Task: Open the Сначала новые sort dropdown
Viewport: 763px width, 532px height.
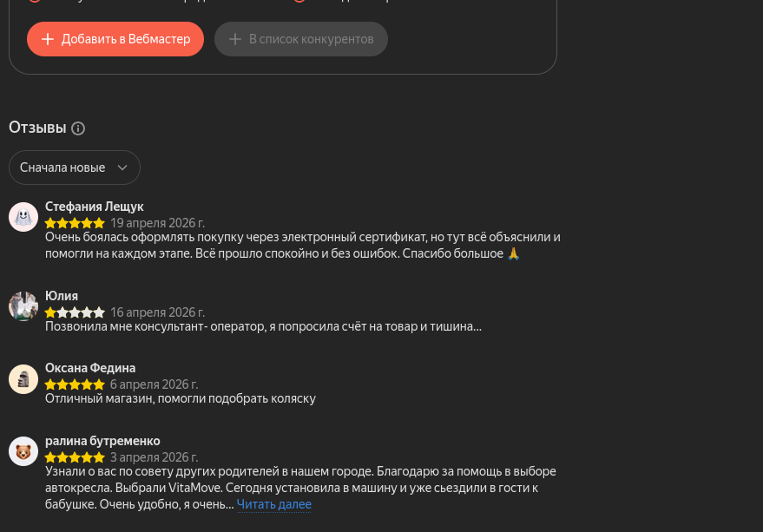Action: tap(75, 167)
